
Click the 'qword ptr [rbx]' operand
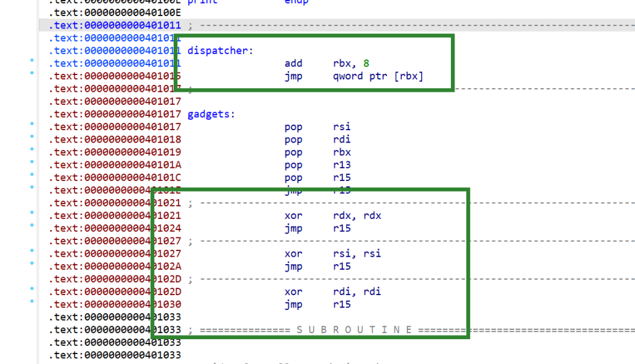coord(382,76)
